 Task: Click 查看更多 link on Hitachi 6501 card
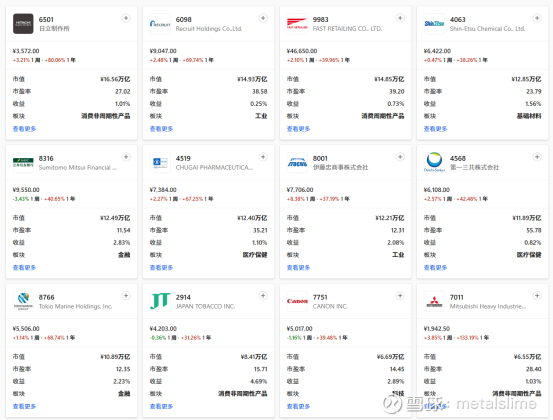point(24,129)
